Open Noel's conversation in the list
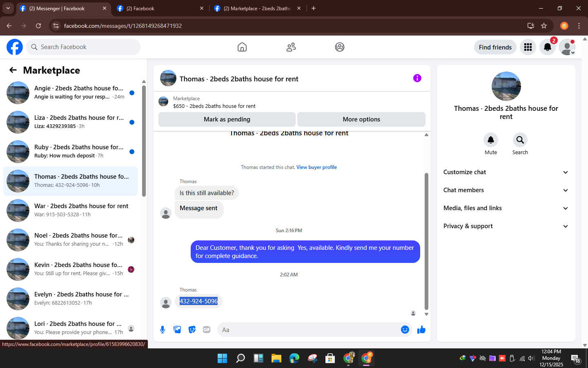 (70, 240)
